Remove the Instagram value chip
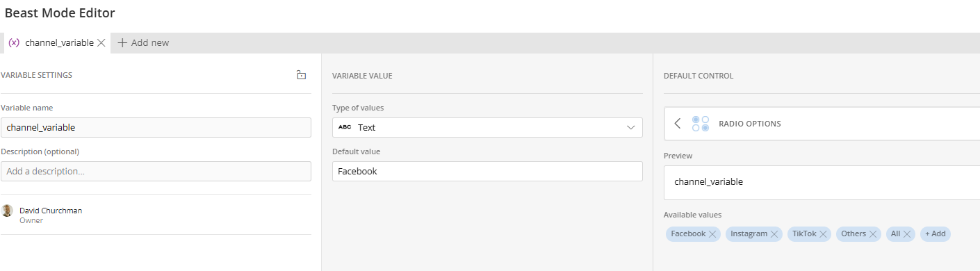The width and height of the screenshot is (980, 271). pos(774,234)
